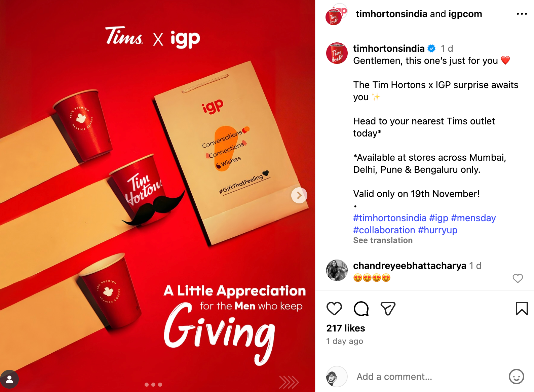Open the #timhortonsindia hashtag

390,218
